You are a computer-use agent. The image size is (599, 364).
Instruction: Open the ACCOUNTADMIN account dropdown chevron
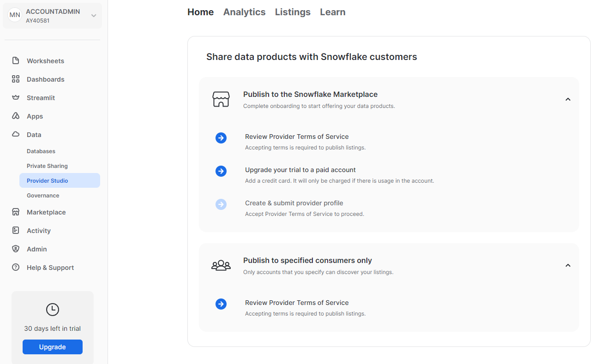click(94, 16)
